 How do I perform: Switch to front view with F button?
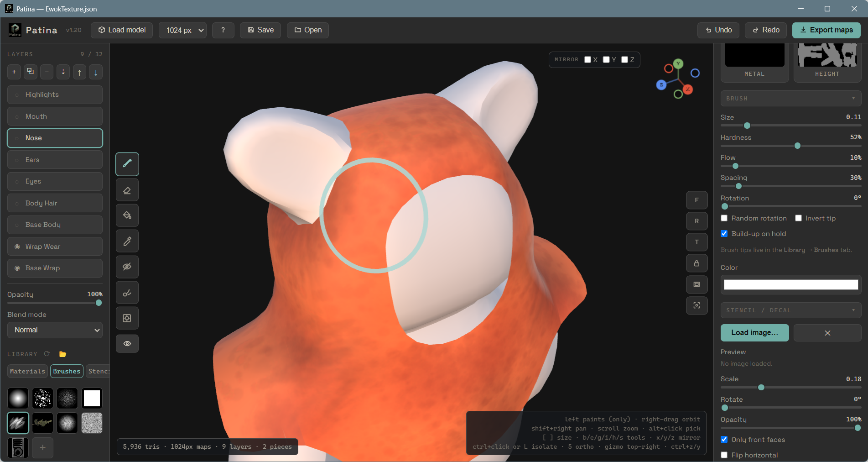pyautogui.click(x=696, y=200)
